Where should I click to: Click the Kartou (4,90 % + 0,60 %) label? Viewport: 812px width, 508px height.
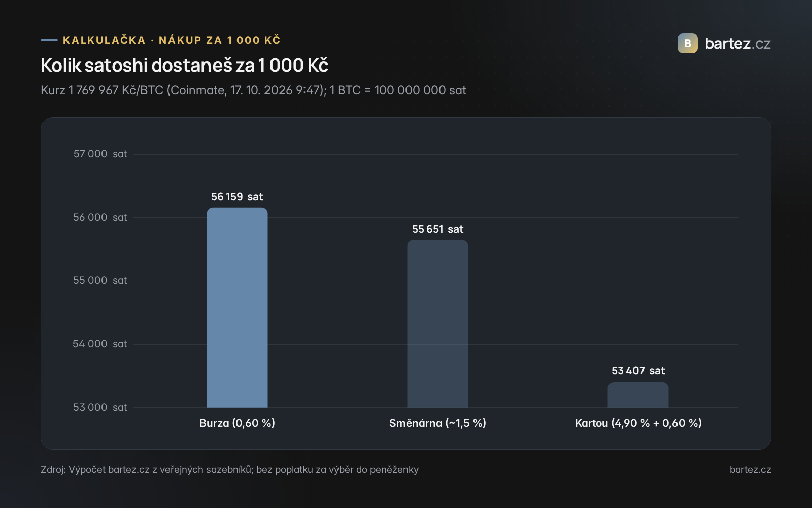coord(638,423)
